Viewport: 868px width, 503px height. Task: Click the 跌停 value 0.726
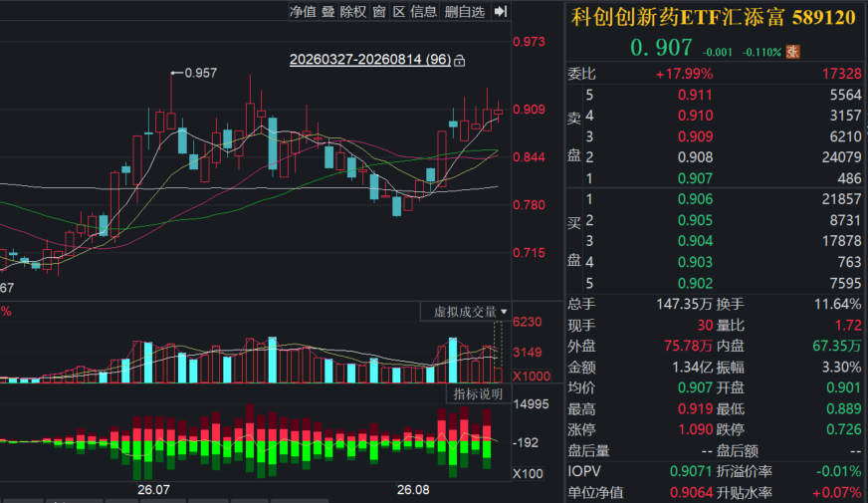(844, 430)
